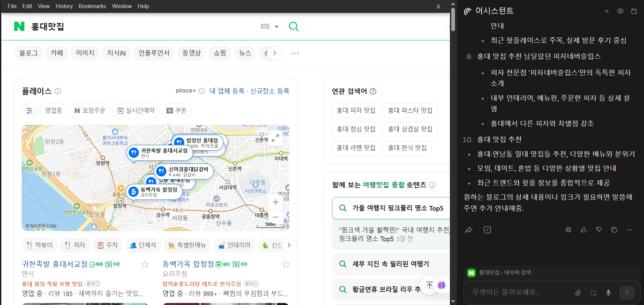
Task: Click the microphone icon in assistant input
Action: click(608, 292)
